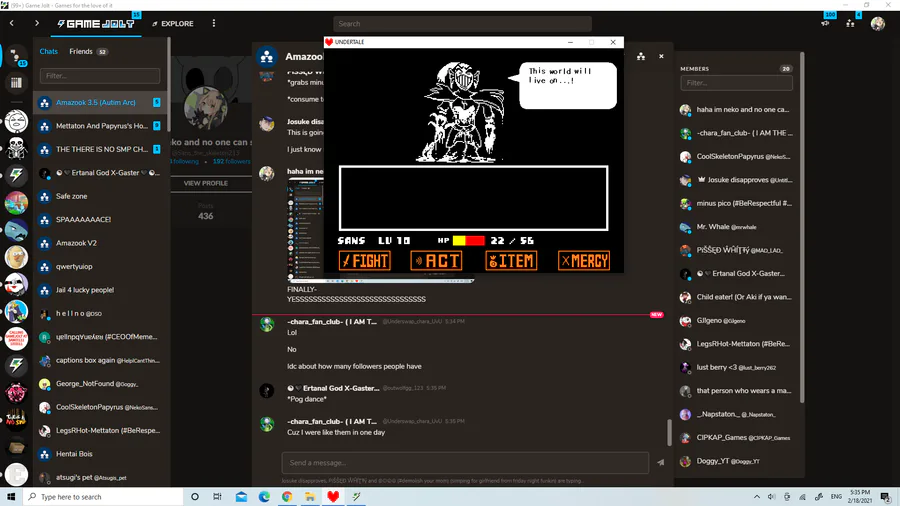
Task: Click the Undertale heart title icon
Action: [x=329, y=42]
